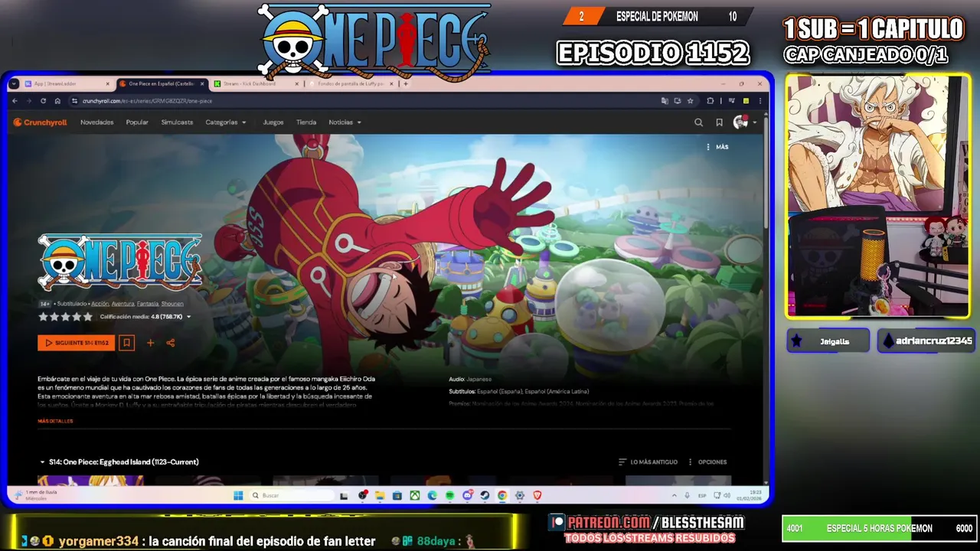Open Discord from taskbar
Screen dimensions: 980x551
467,496
